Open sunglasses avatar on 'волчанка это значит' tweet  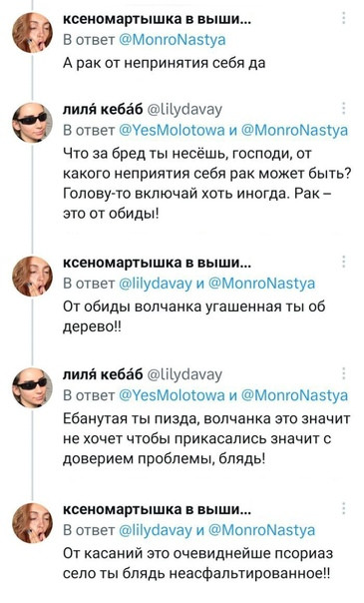(x=32, y=387)
